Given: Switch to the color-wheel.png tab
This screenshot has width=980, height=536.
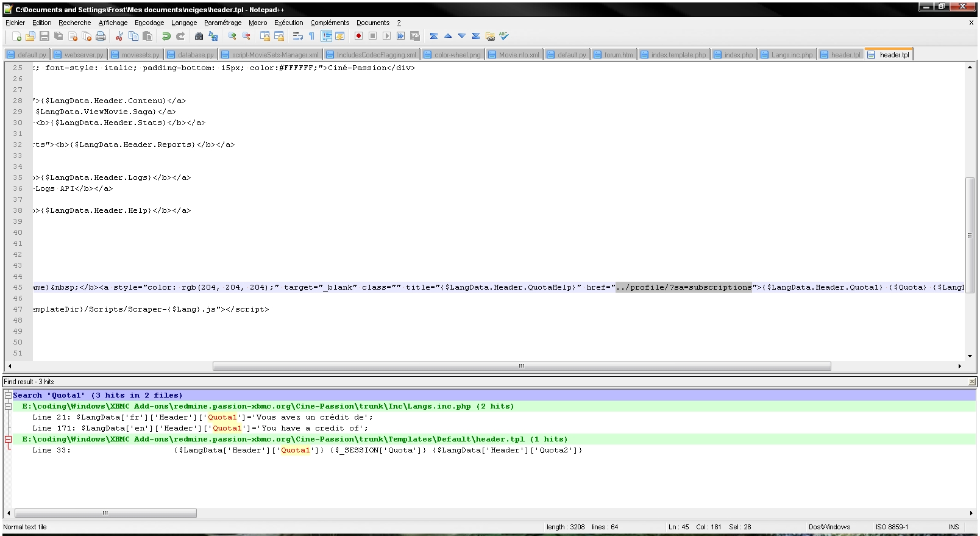Looking at the screenshot, I should [x=453, y=54].
